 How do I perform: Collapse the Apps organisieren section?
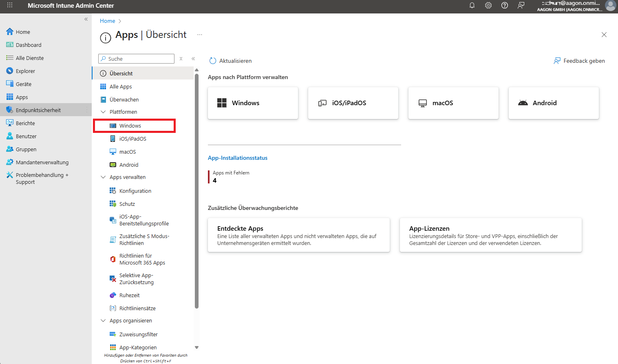[x=103, y=321]
